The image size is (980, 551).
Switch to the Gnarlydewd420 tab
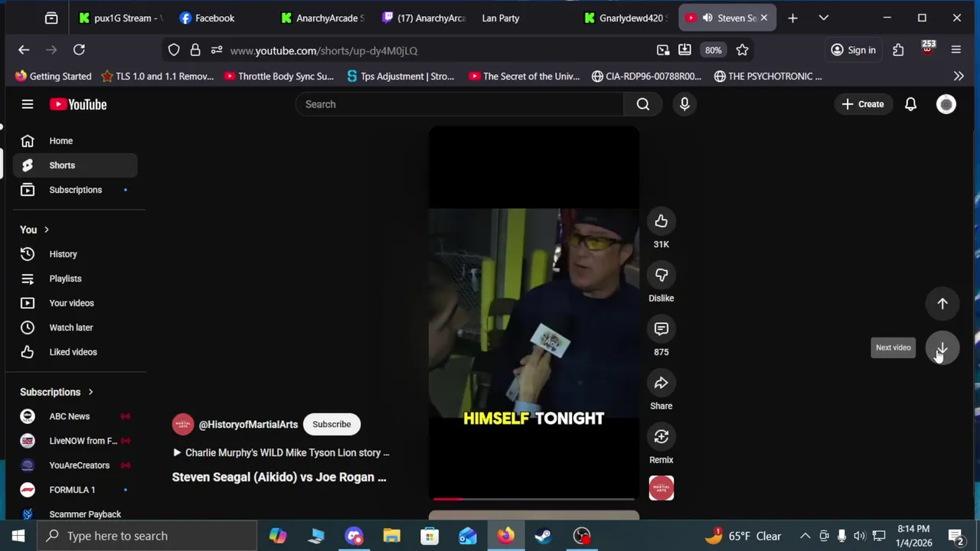pos(625,18)
